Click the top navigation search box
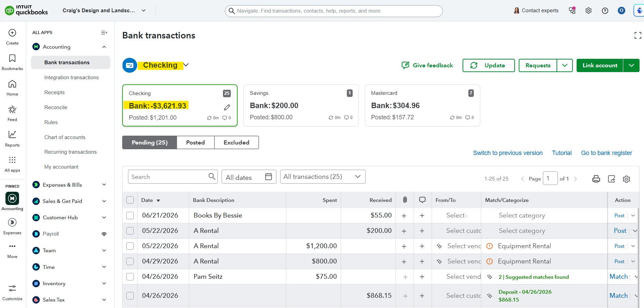Image resolution: width=644 pixels, height=308 pixels. tap(334, 11)
